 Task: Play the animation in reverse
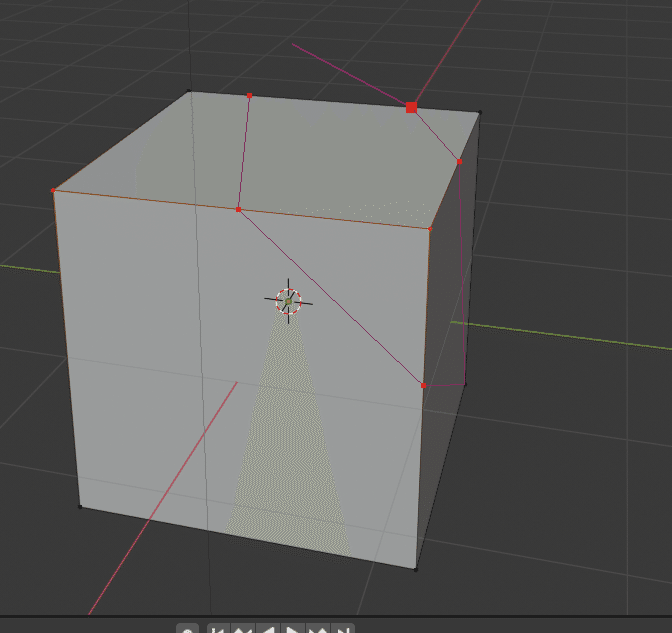tap(268, 629)
